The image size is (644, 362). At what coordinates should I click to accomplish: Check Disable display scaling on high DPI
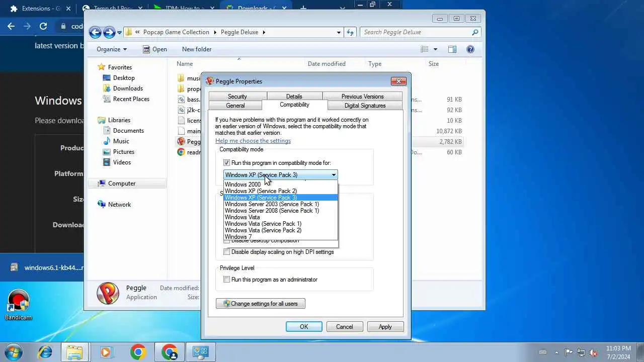click(x=226, y=252)
